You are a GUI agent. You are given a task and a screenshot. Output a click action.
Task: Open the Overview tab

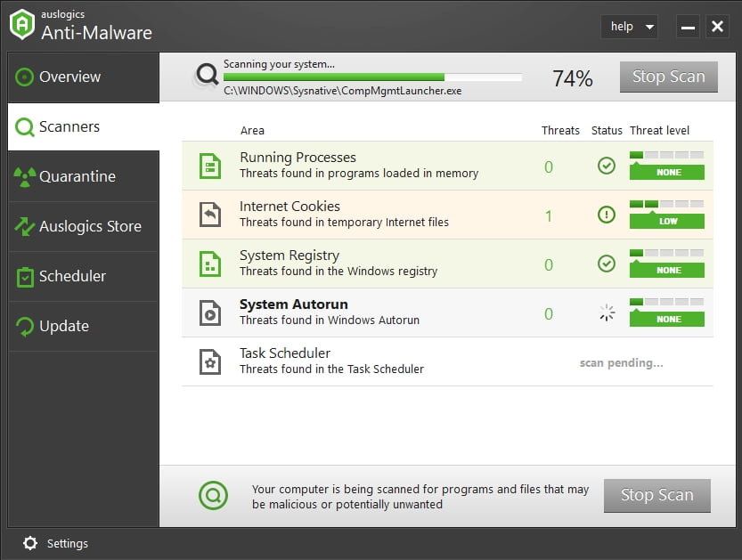[83, 77]
